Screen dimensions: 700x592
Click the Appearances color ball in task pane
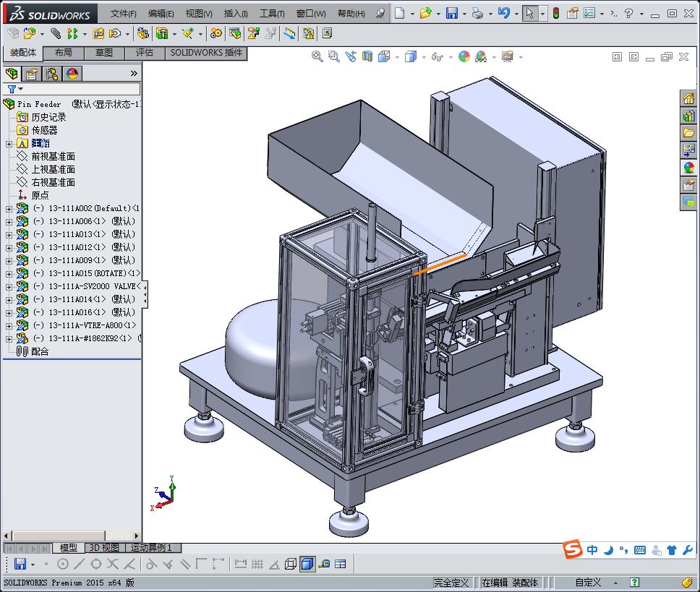(689, 167)
